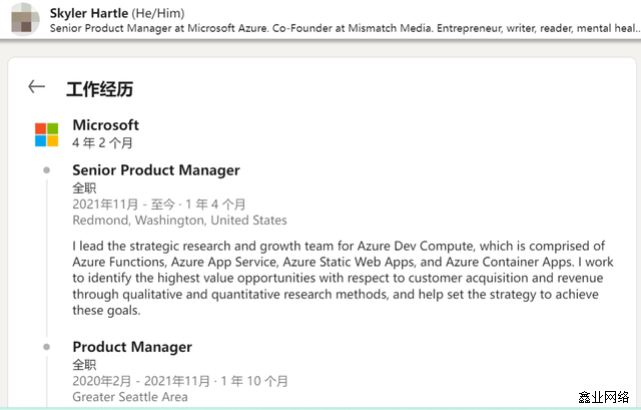Viewport: 641px width, 410px height.
Task: Go back using the left arrow
Action: click(x=37, y=87)
